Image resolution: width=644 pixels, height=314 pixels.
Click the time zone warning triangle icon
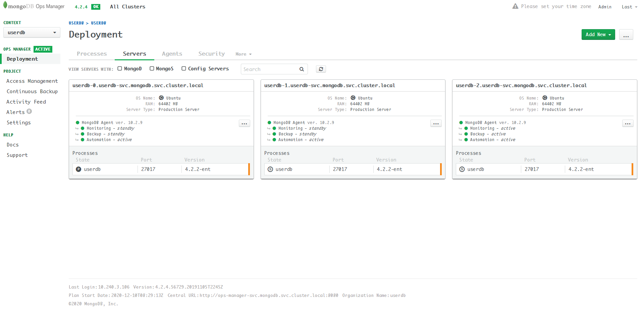515,6
